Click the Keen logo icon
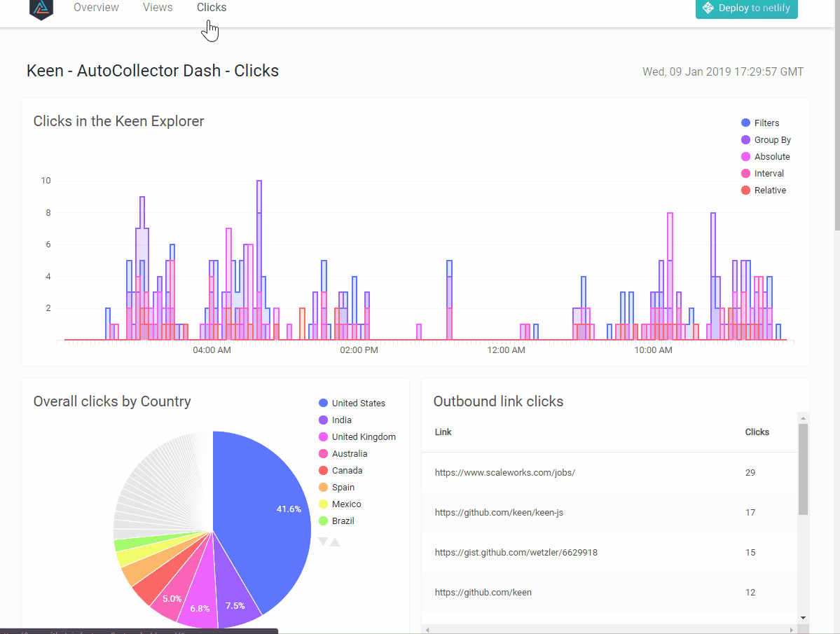The image size is (840, 634). pyautogui.click(x=41, y=9)
